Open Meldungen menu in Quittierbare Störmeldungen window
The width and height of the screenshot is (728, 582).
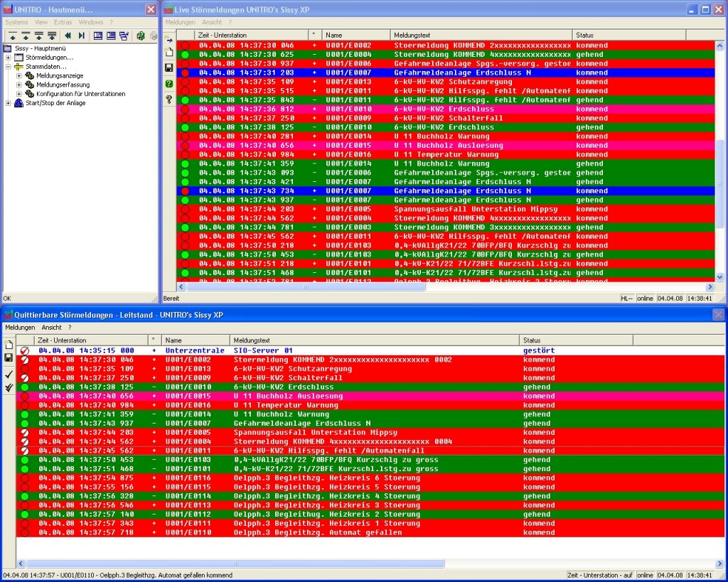click(20, 327)
